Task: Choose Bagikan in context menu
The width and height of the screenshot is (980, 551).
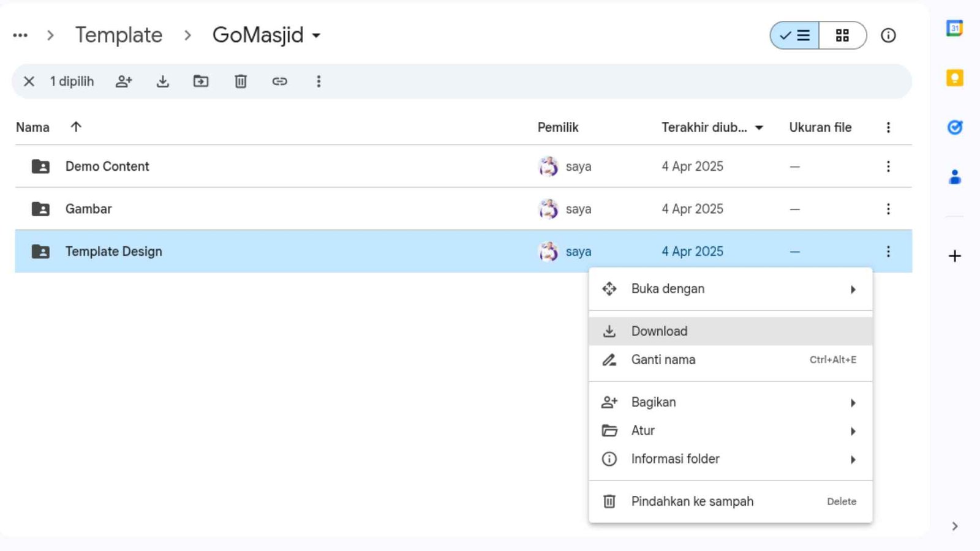Action: point(730,402)
